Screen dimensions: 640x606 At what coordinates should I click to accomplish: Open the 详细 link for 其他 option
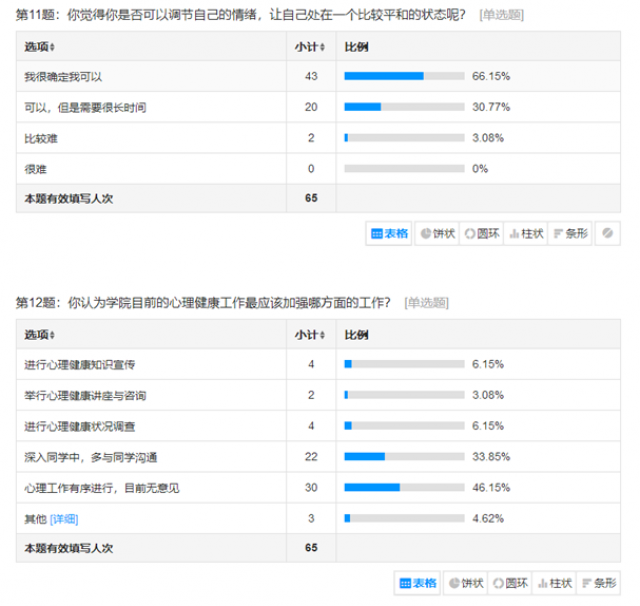pyautogui.click(x=64, y=519)
